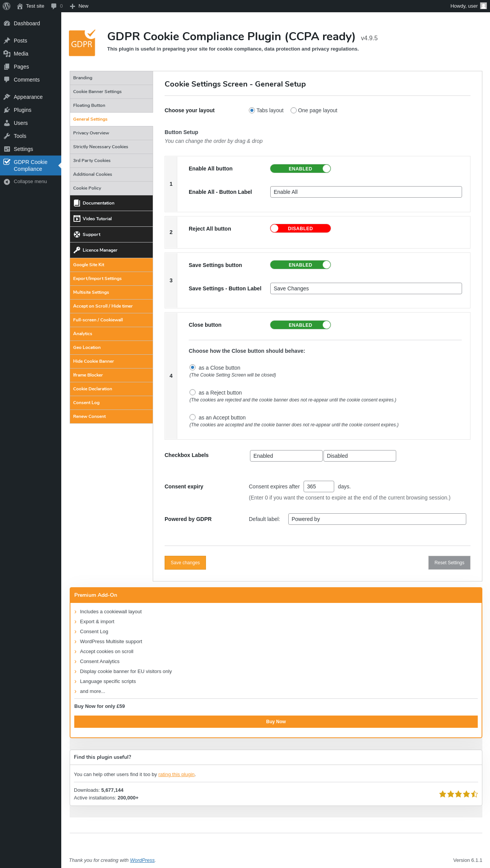
Task: Click the orange Save changes button
Action: (185, 563)
